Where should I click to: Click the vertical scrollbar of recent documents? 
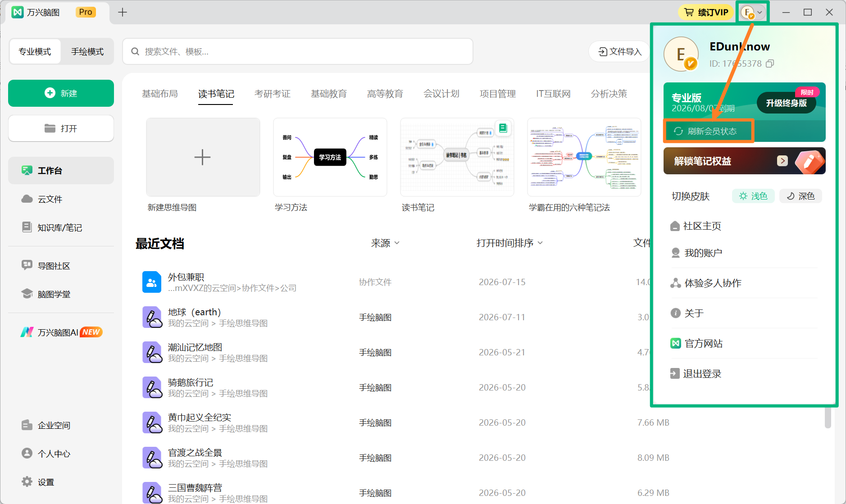tap(828, 418)
